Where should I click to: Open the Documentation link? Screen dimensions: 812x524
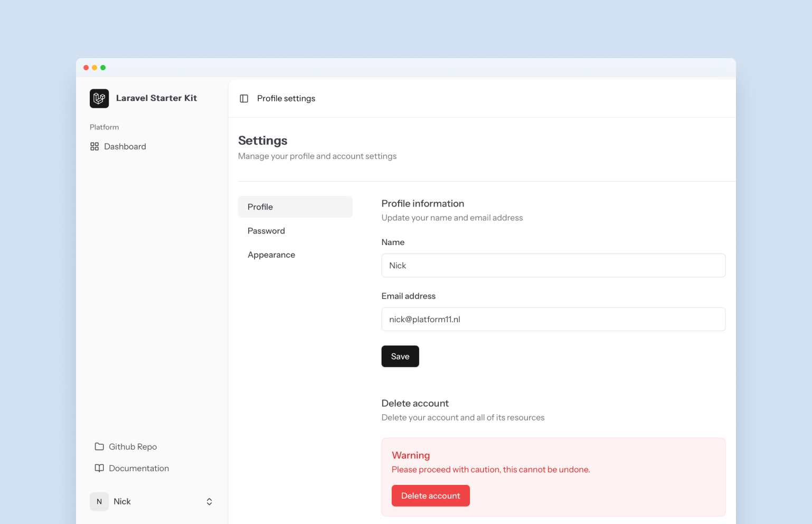[x=139, y=468]
